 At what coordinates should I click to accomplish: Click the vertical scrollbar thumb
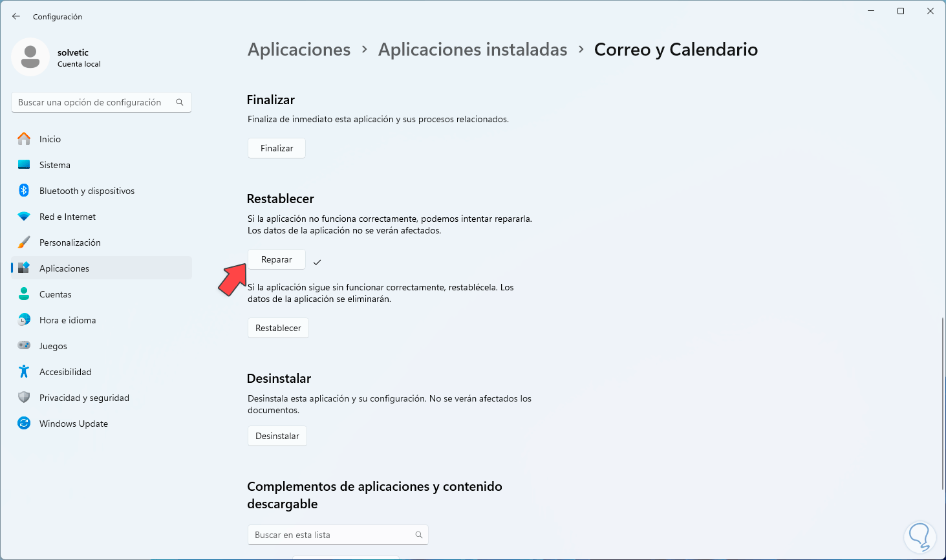click(942, 404)
